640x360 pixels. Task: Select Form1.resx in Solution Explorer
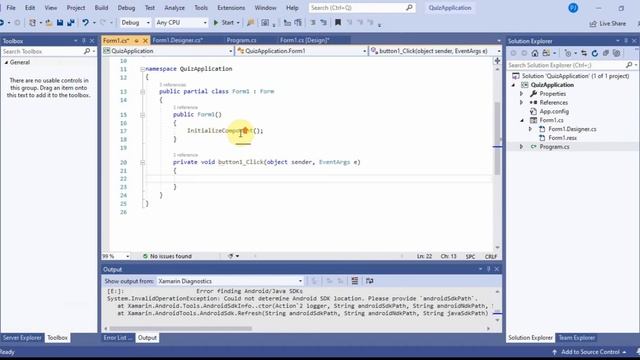pos(562,138)
